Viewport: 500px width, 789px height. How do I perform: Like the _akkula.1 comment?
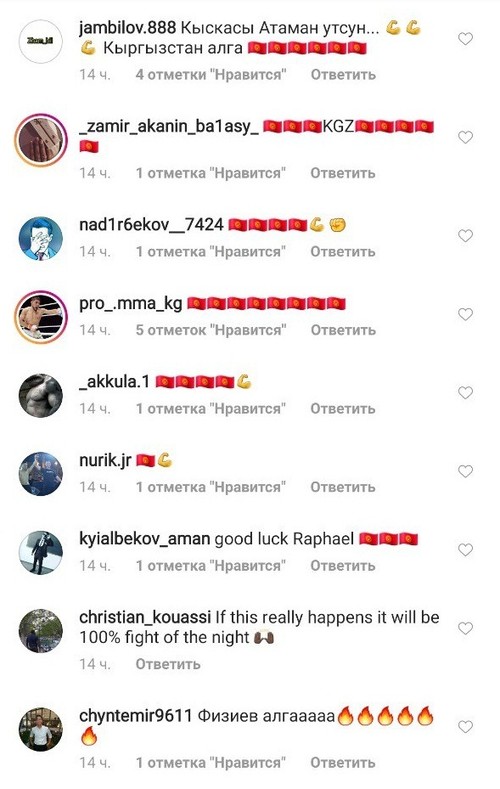coord(465,393)
